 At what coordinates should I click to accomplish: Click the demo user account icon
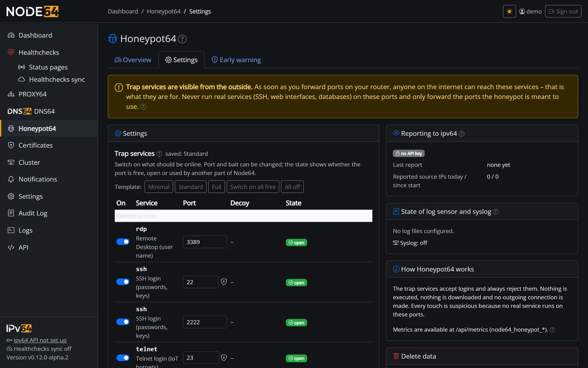522,11
